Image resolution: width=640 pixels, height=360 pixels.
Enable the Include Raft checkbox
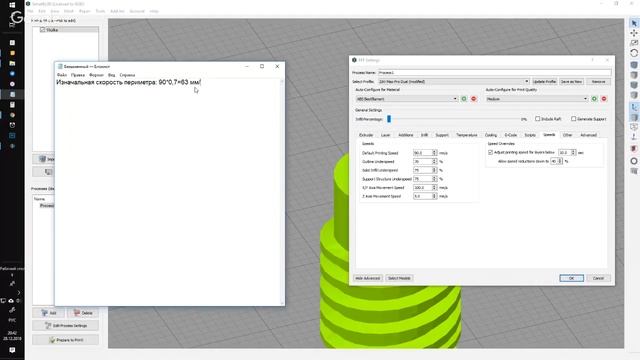[538, 119]
